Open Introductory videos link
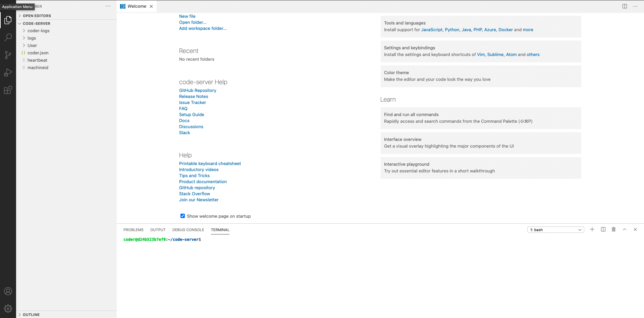Image resolution: width=644 pixels, height=318 pixels. click(x=199, y=169)
